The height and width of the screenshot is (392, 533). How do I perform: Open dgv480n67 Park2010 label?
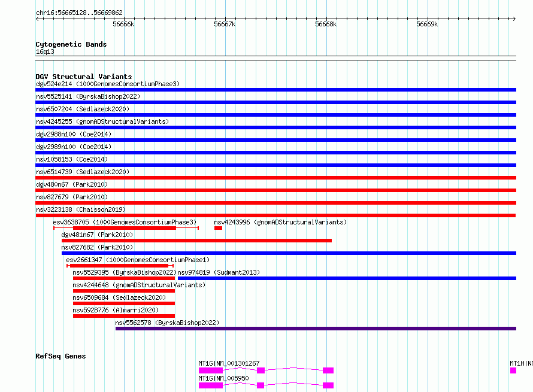72,184
